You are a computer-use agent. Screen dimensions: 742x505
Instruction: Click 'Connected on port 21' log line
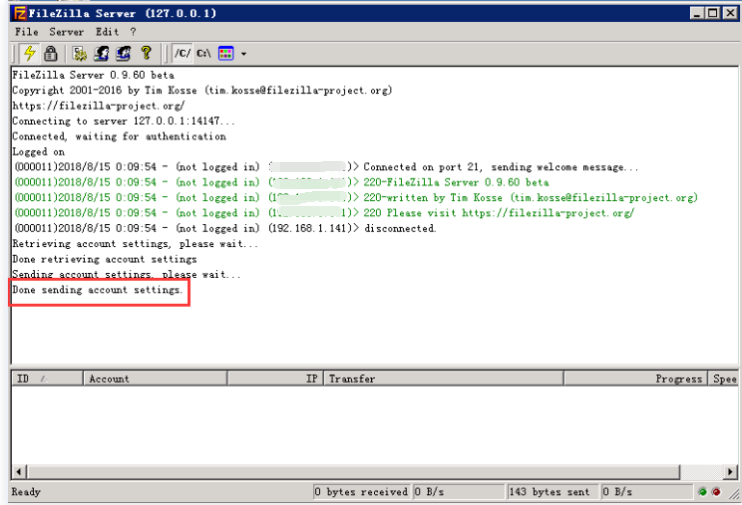pos(327,167)
